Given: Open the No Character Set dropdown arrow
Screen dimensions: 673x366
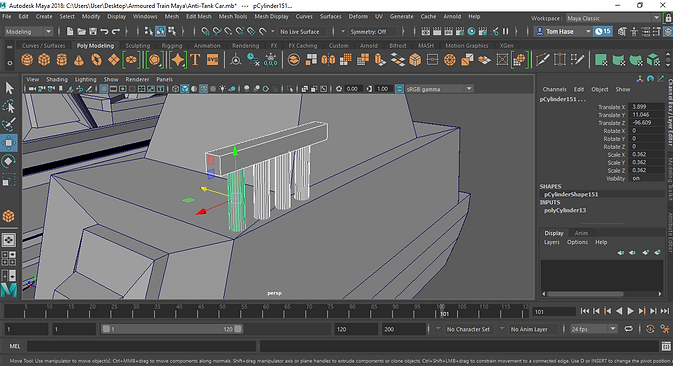Looking at the screenshot, I should (438, 329).
